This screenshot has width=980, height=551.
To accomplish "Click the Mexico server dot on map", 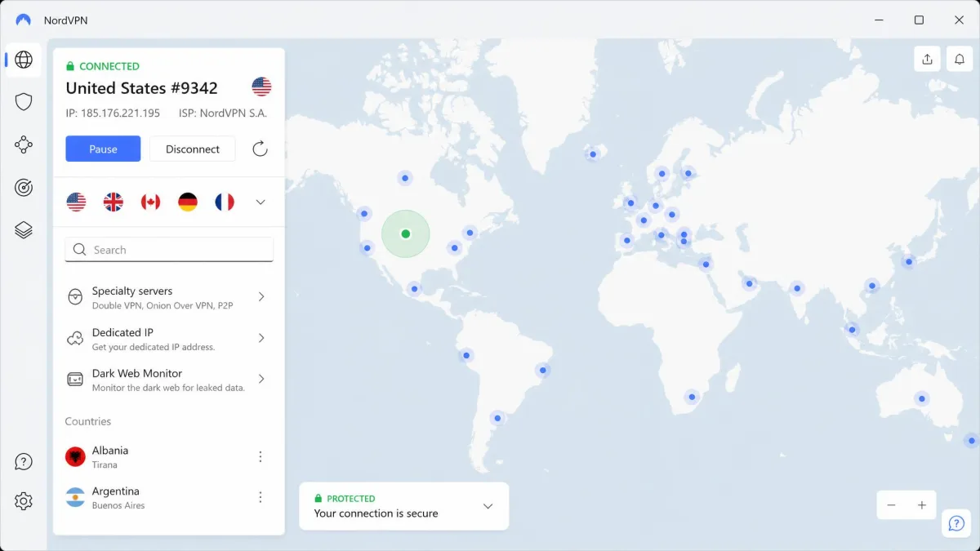I will click(x=415, y=288).
